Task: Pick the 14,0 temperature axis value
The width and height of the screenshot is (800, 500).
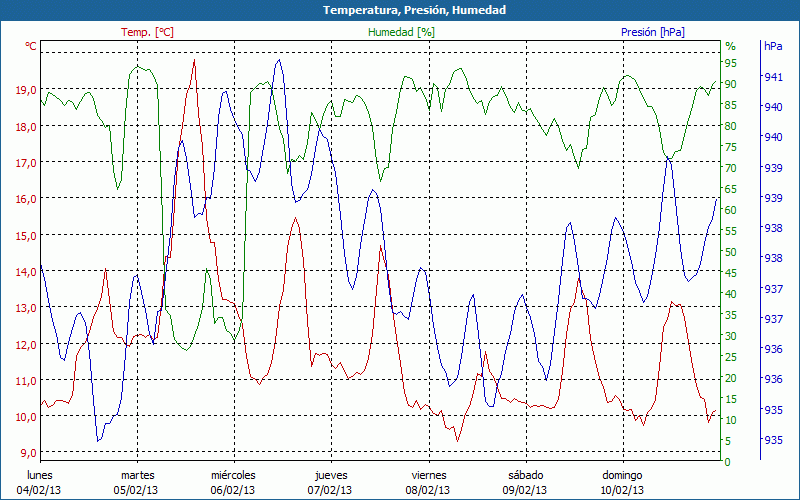Action: (26, 272)
